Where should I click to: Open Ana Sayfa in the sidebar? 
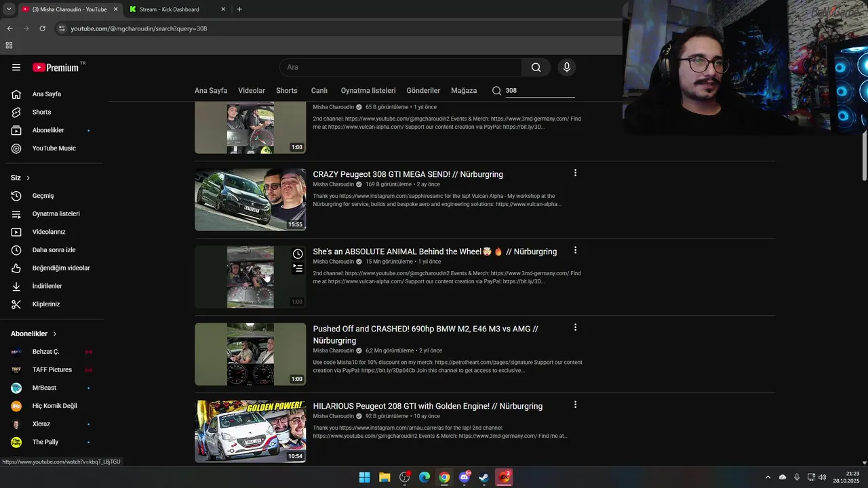click(46, 94)
